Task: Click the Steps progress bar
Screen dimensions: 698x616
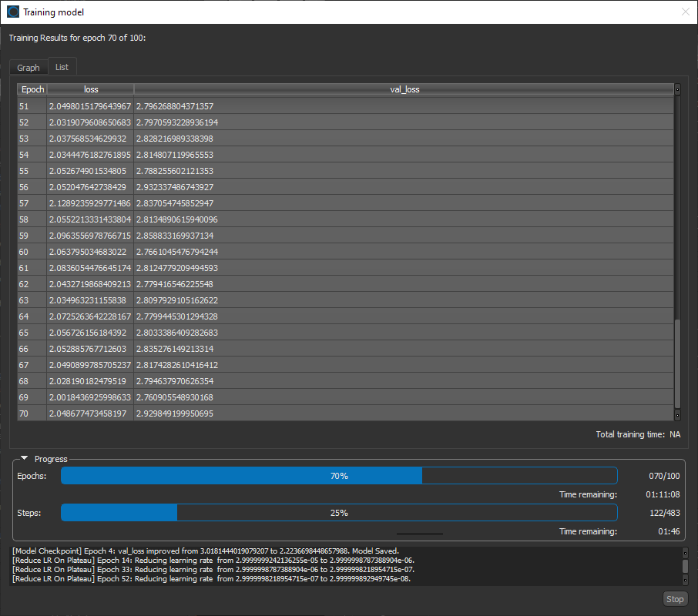Action: click(339, 513)
